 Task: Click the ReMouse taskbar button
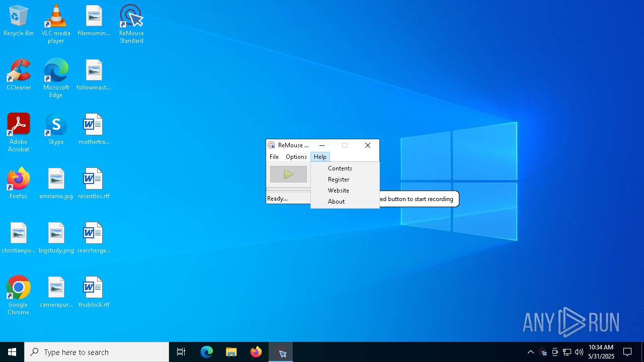click(281, 352)
